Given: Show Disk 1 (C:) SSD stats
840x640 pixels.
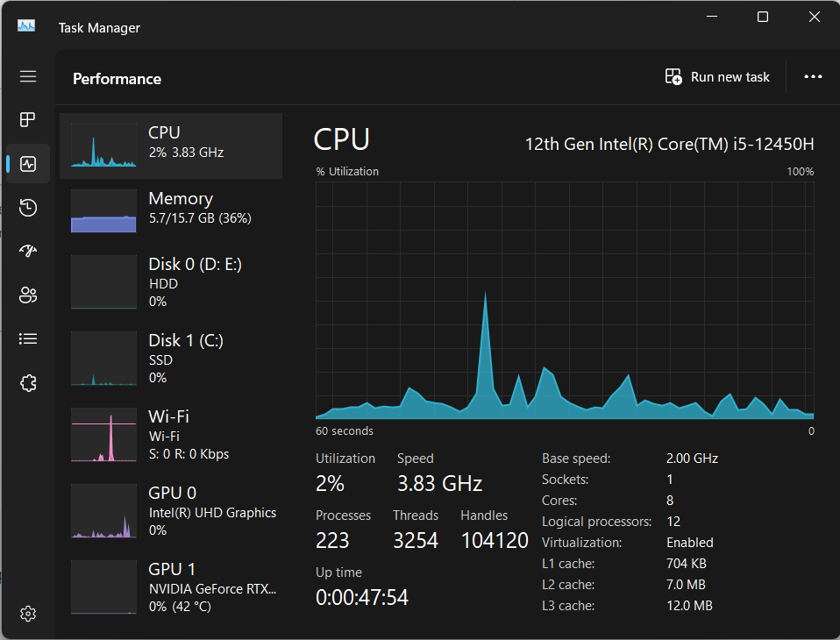Looking at the screenshot, I should 171,359.
